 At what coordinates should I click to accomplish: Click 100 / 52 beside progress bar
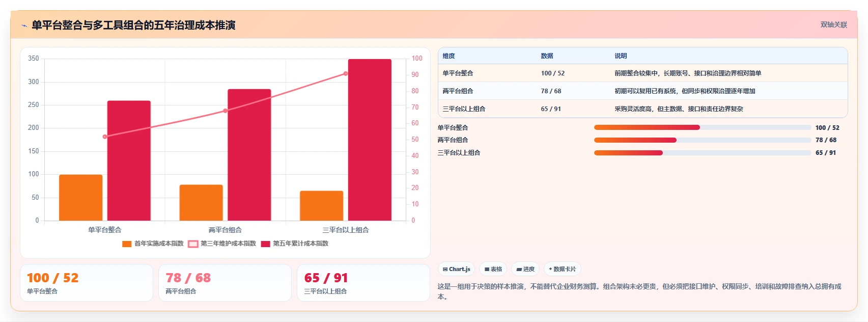827,128
